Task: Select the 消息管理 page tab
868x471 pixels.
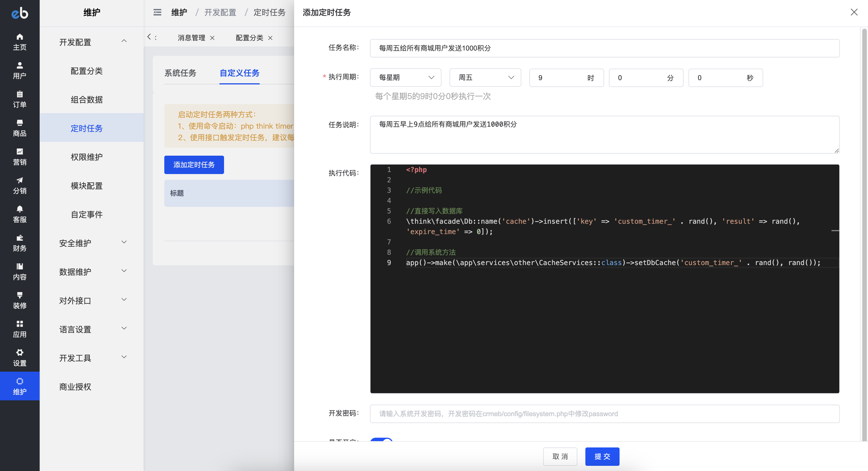Action: click(x=191, y=38)
